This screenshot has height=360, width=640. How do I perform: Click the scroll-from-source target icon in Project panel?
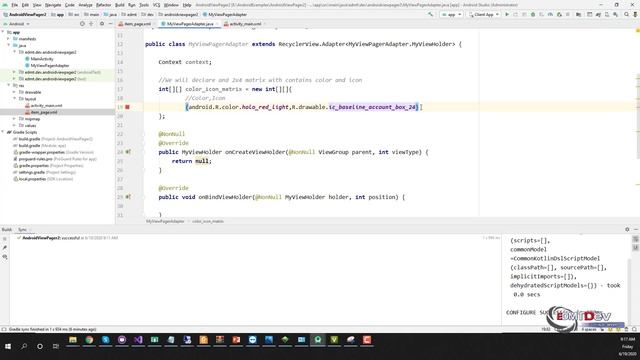[82, 24]
